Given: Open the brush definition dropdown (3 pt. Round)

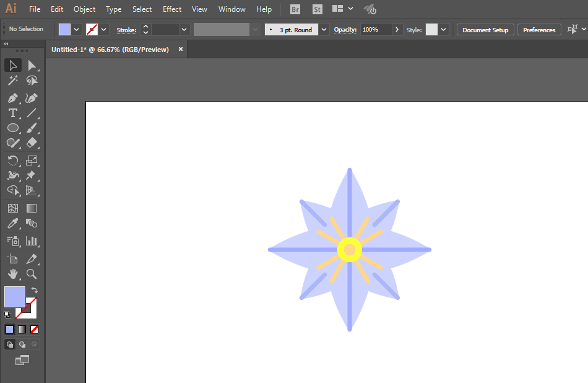Looking at the screenshot, I should click(x=324, y=29).
